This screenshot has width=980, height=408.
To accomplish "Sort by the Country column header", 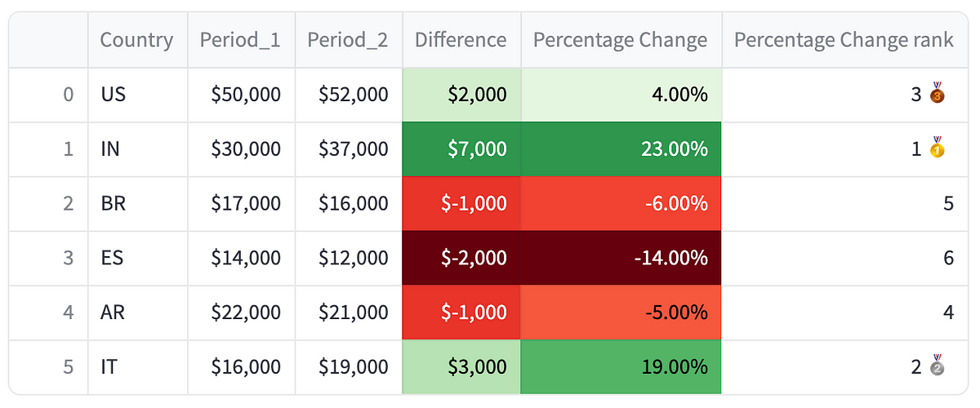I will (x=136, y=40).
